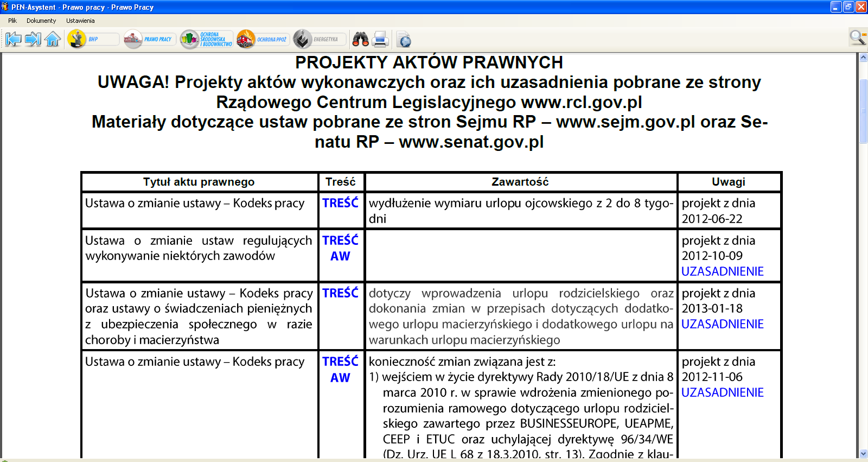Click the document globe icon
The height and width of the screenshot is (462, 868).
(404, 40)
